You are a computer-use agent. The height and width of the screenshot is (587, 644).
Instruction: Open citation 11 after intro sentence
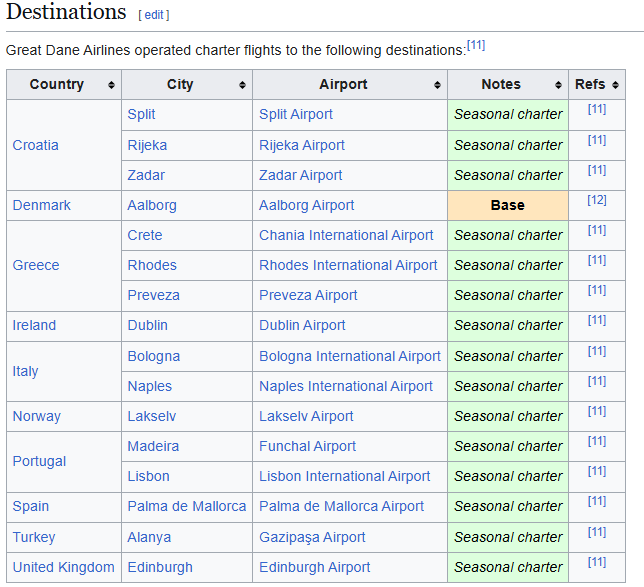[476, 46]
